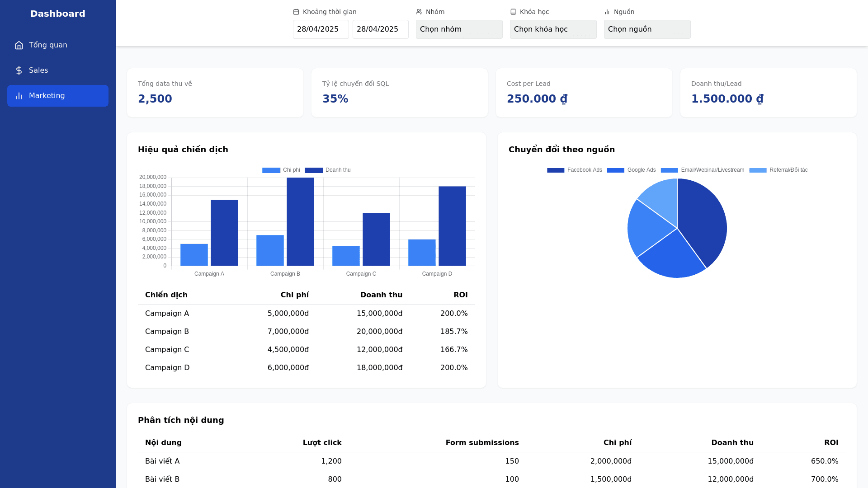This screenshot has height=488, width=868.
Task: Click the book icon beside Khóa học
Action: pyautogui.click(x=513, y=12)
